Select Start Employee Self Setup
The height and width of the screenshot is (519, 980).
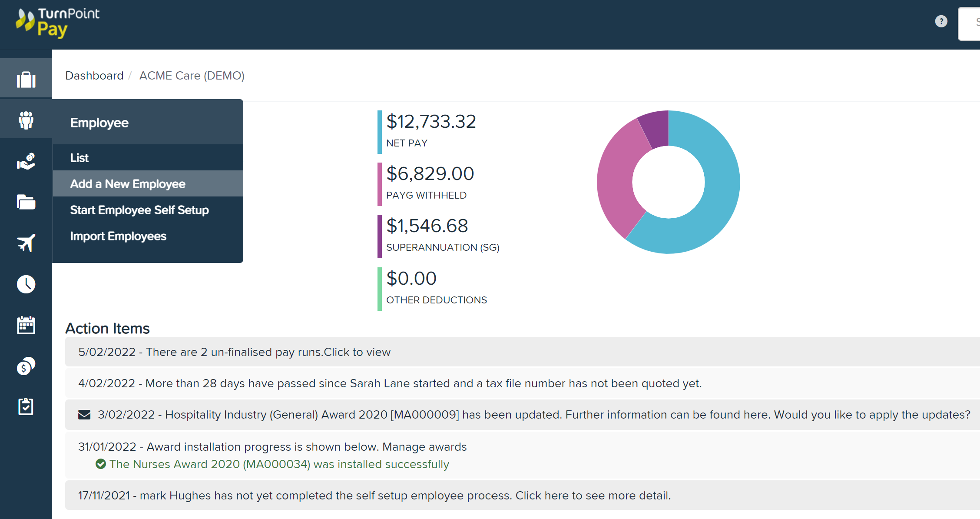[139, 210]
